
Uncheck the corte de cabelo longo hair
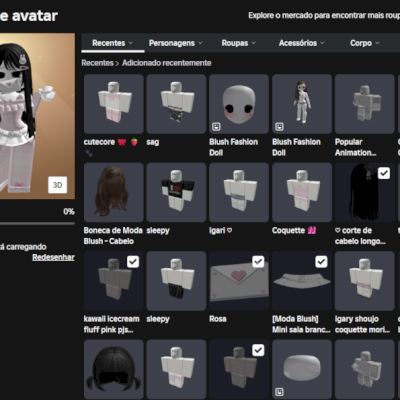tap(384, 173)
